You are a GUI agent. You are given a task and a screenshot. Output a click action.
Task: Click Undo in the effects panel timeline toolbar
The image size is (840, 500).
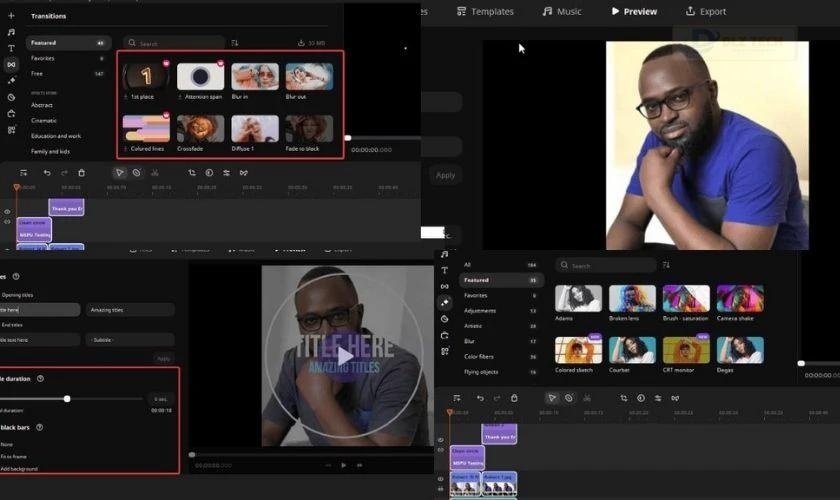pos(480,398)
